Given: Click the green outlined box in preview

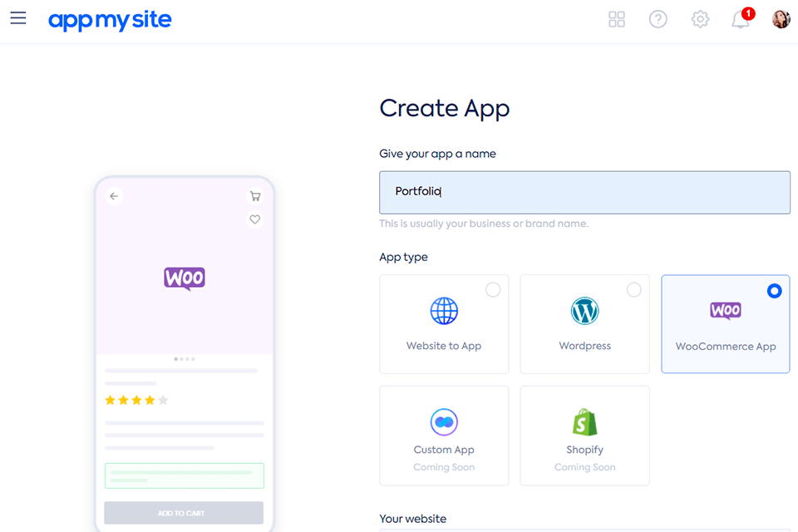Looking at the screenshot, I should [185, 475].
